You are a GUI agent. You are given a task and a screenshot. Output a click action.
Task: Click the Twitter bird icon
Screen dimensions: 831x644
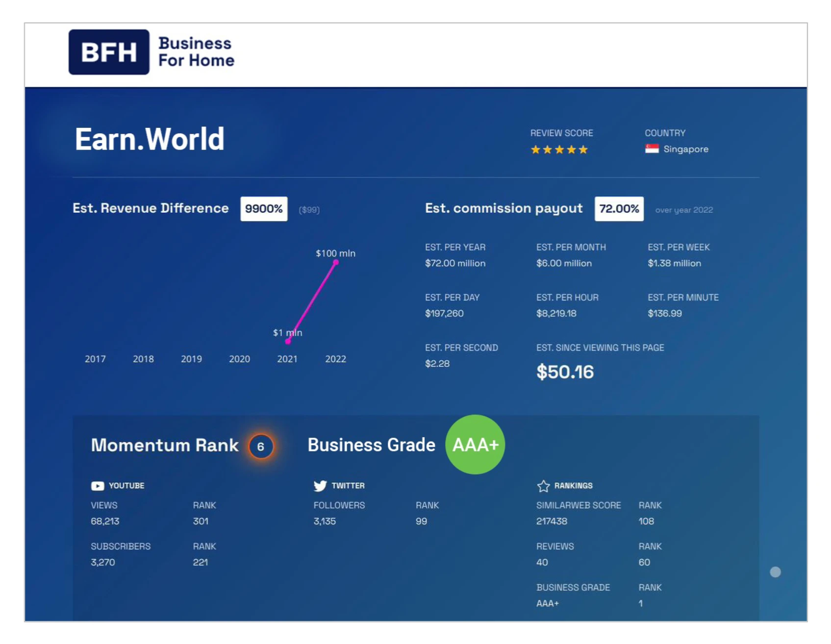pos(320,486)
